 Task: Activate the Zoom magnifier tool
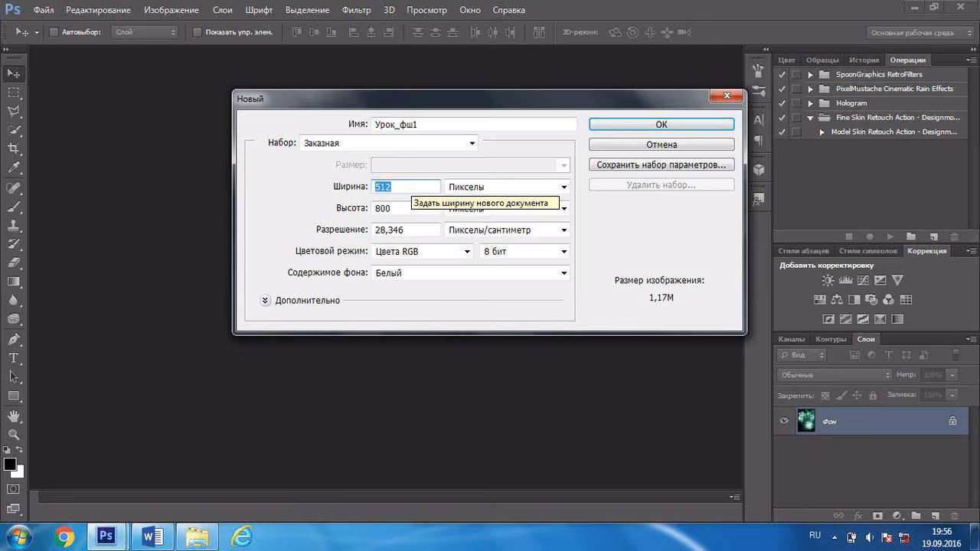(14, 435)
